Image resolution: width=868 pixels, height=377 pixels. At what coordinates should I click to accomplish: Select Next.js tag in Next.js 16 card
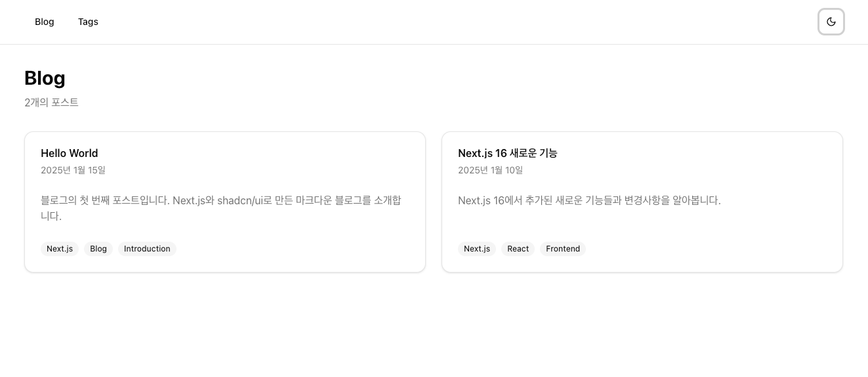[x=477, y=249]
